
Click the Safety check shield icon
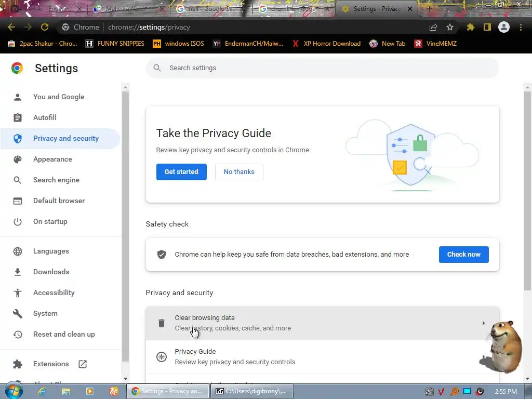pyautogui.click(x=162, y=255)
